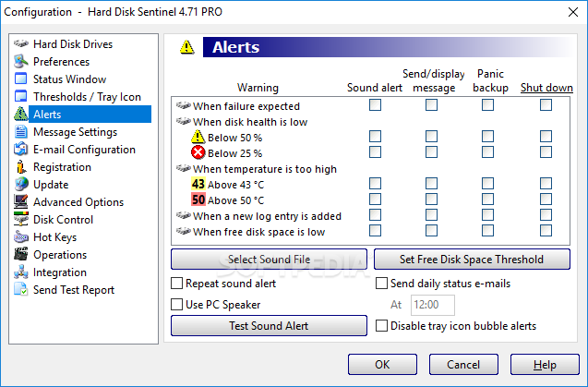The height and width of the screenshot is (387, 588).
Task: Click the Alerts header warning icon
Action: pos(186,47)
